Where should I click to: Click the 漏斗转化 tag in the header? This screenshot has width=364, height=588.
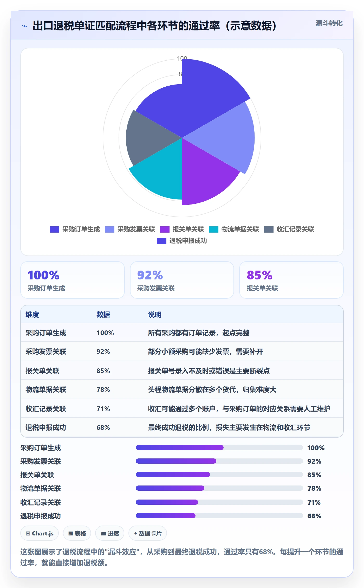pyautogui.click(x=329, y=23)
